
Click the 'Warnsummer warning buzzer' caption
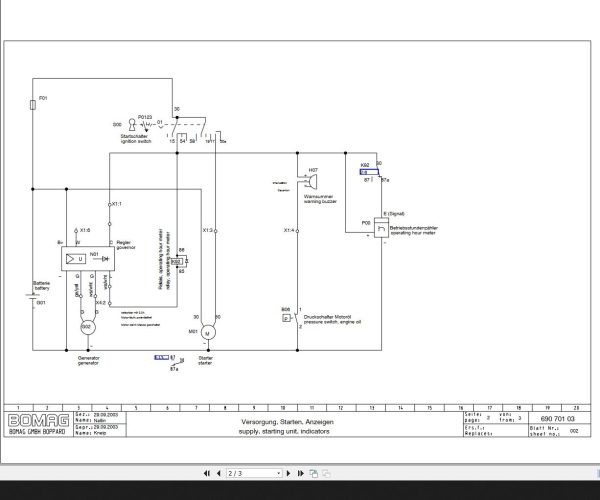click(x=320, y=199)
